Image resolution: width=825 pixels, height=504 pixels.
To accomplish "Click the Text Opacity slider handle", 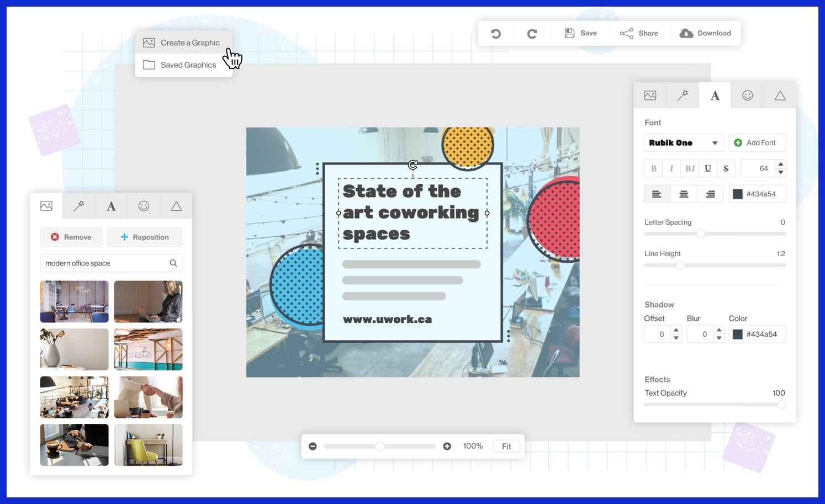I will tap(781, 405).
